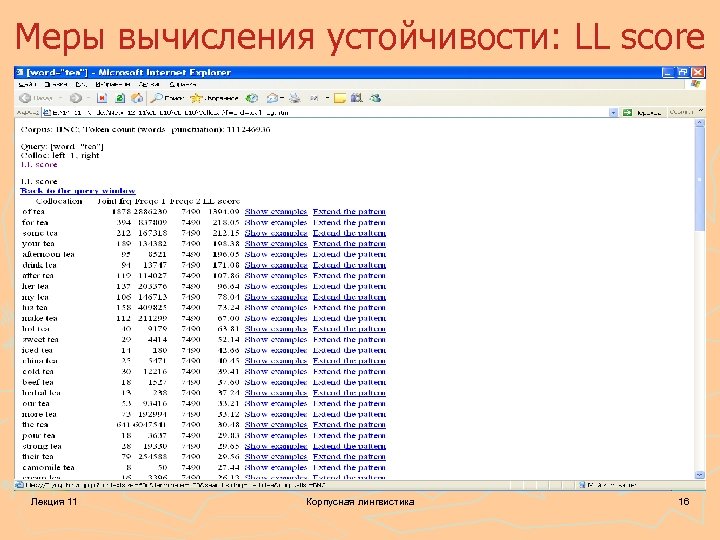
Task: Open the Edit (Правка) menu
Action: coord(56,84)
